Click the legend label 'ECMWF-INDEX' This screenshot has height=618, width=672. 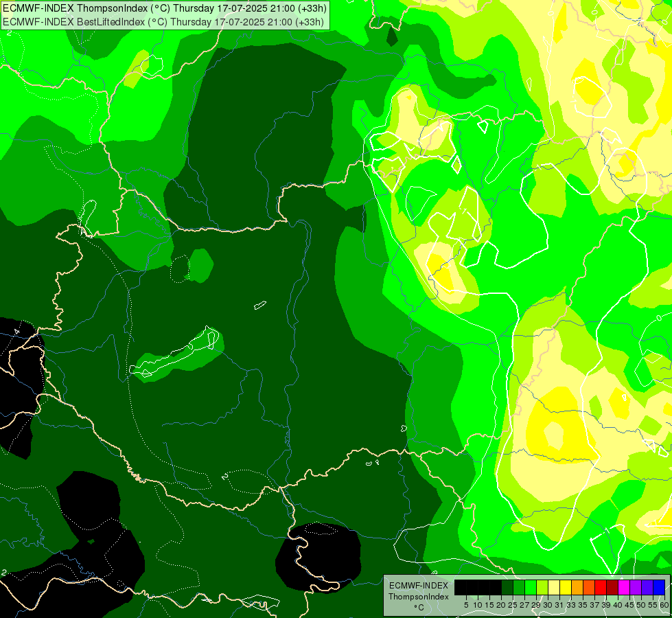point(418,586)
